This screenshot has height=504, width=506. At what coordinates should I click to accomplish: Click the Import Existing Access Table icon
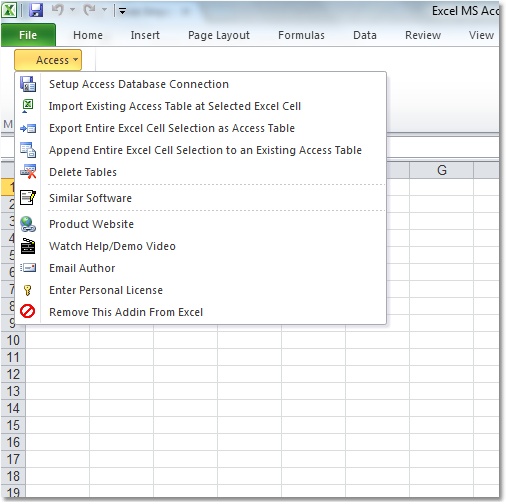coord(28,106)
